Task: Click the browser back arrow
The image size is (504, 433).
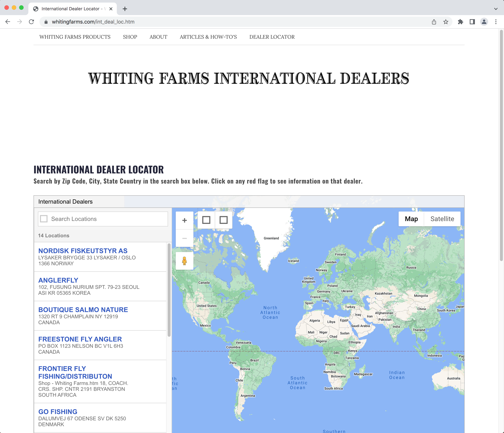Action: click(x=8, y=22)
